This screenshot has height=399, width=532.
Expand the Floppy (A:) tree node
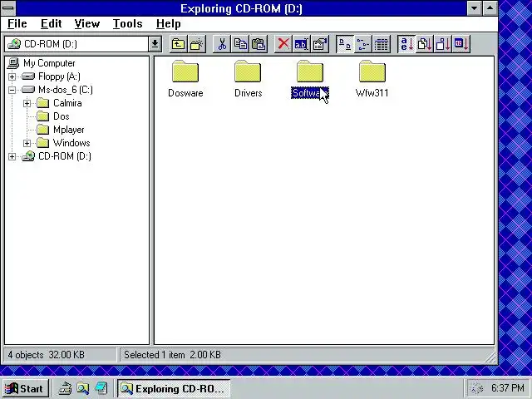click(x=12, y=76)
